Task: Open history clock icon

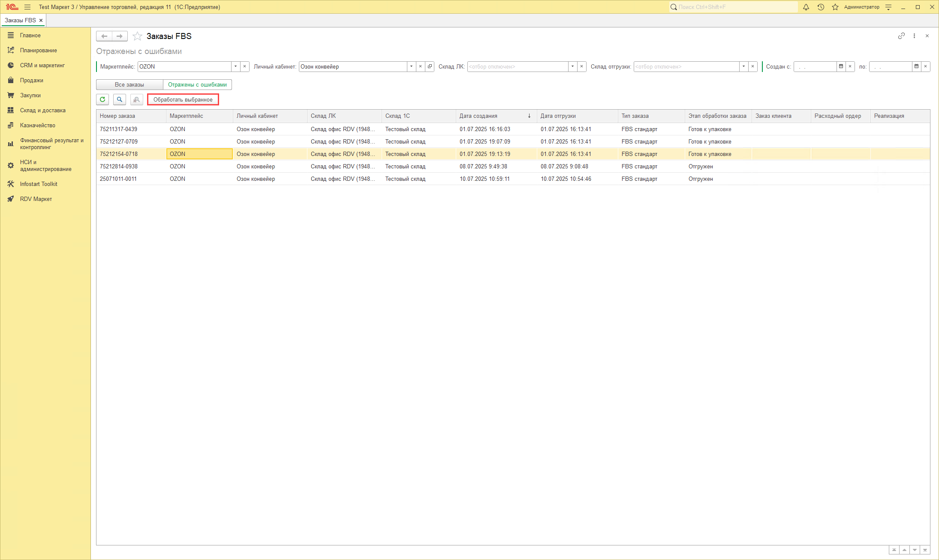Action: [821, 7]
